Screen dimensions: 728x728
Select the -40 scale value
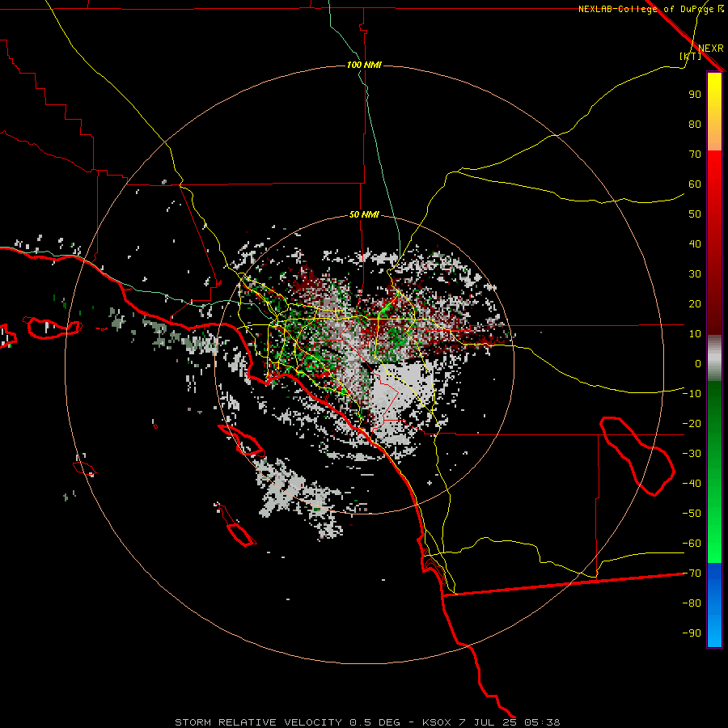[692, 484]
